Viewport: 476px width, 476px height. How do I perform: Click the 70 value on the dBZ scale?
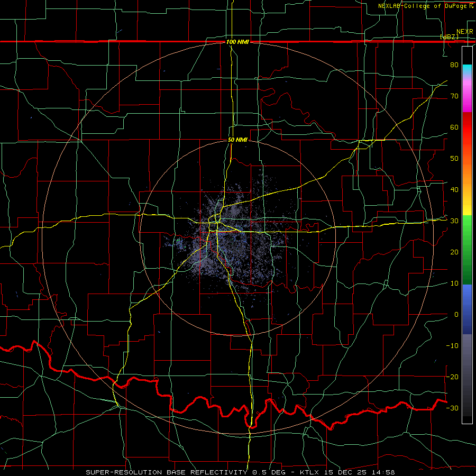(x=454, y=96)
